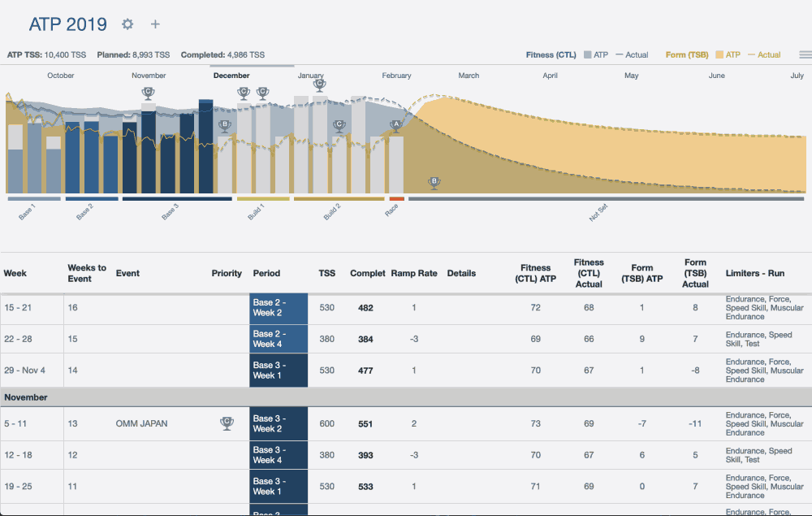The width and height of the screenshot is (812, 516).
Task: Click the Fitness (CTL) ATP column header
Action: pyautogui.click(x=535, y=273)
